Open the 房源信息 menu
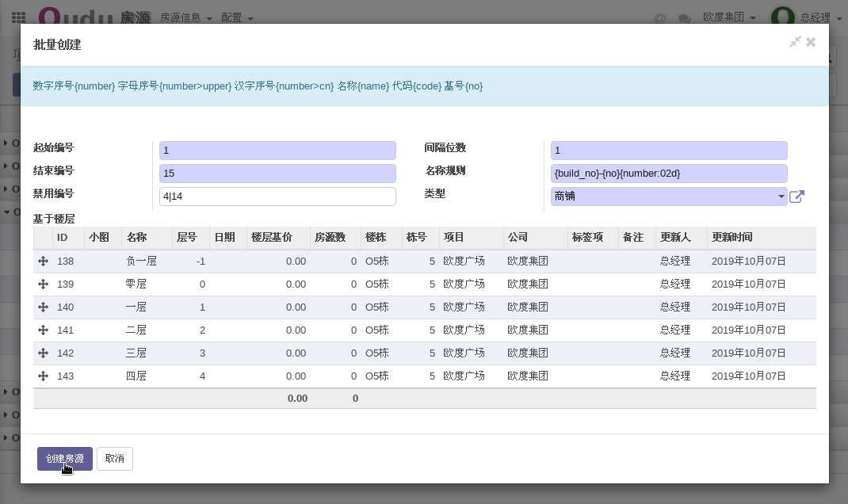This screenshot has height=504, width=848. pos(185,18)
